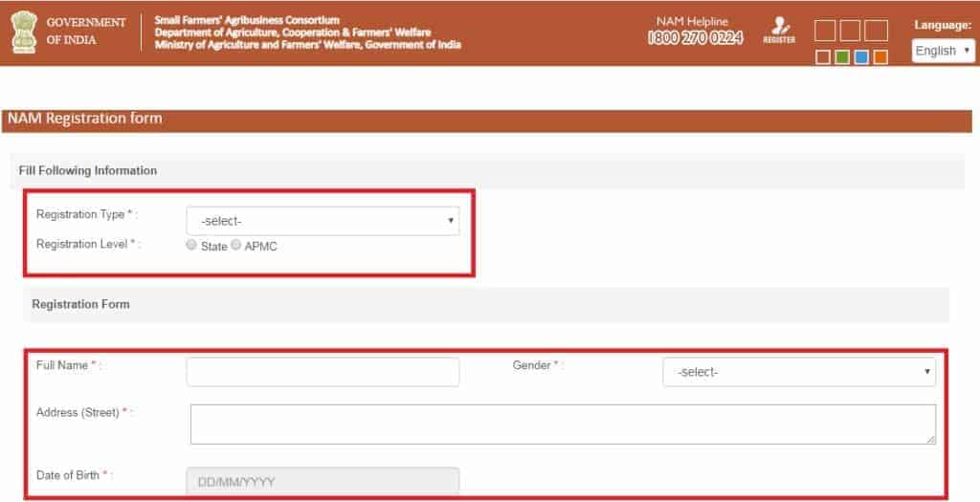
Task: Click the Date of Birth DD/MM/YYYY field
Action: 323,481
